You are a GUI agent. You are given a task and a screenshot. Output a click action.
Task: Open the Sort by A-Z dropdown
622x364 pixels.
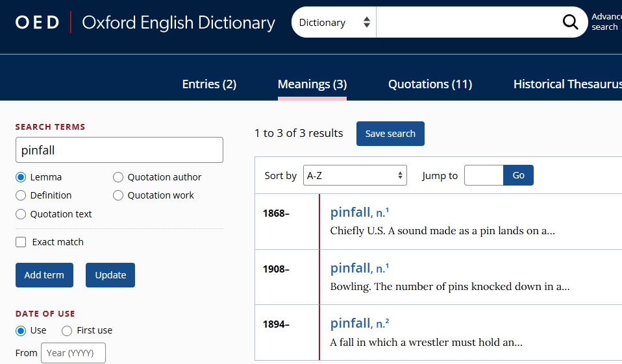point(355,175)
